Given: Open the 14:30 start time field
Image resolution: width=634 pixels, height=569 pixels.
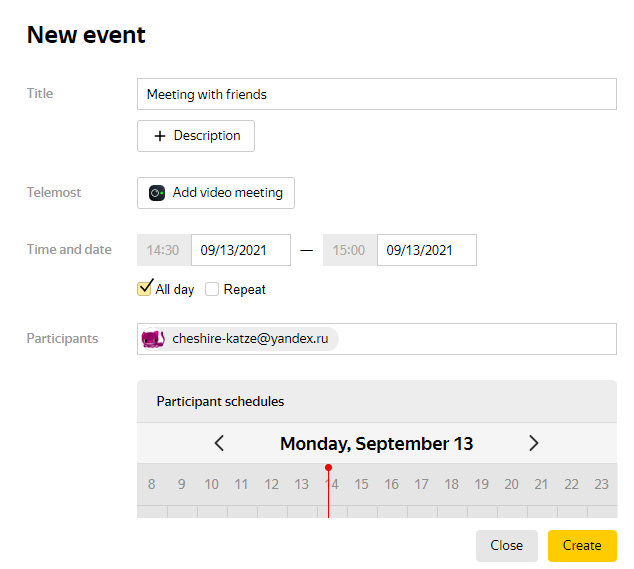Looking at the screenshot, I should coord(164,250).
